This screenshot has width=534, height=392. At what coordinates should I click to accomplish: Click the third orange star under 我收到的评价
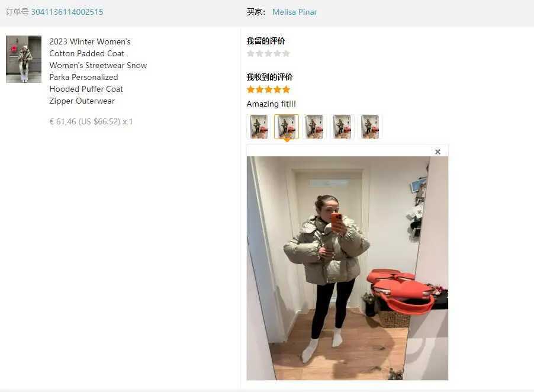(x=268, y=89)
